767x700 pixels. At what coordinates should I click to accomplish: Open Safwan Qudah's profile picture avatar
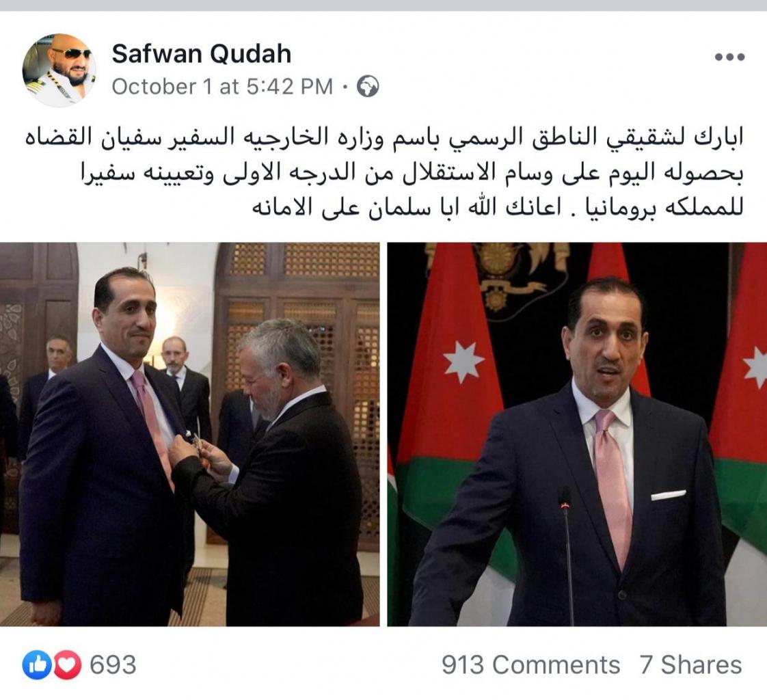pyautogui.click(x=59, y=70)
